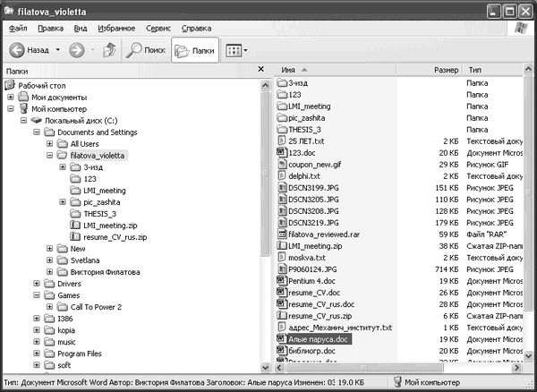
Task: Expand the Program Files tree node
Action: point(36,353)
